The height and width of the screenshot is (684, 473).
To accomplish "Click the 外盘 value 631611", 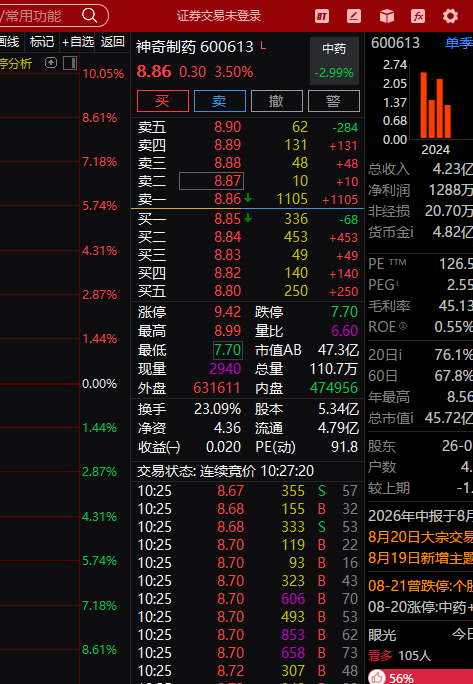I will coord(217,388).
